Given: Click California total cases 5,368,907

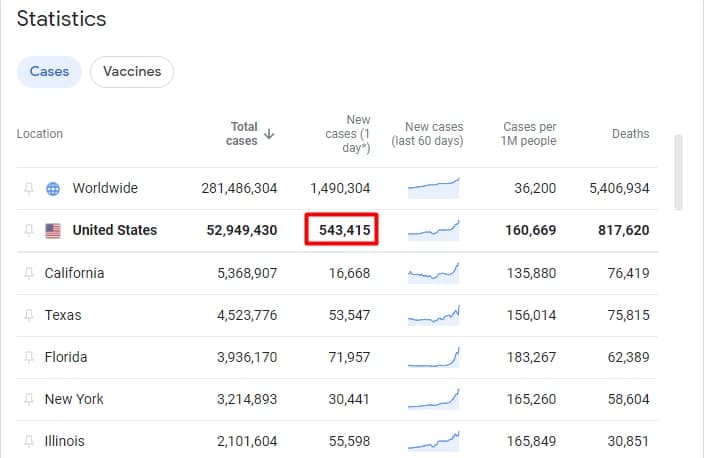Looking at the screenshot, I should [247, 273].
